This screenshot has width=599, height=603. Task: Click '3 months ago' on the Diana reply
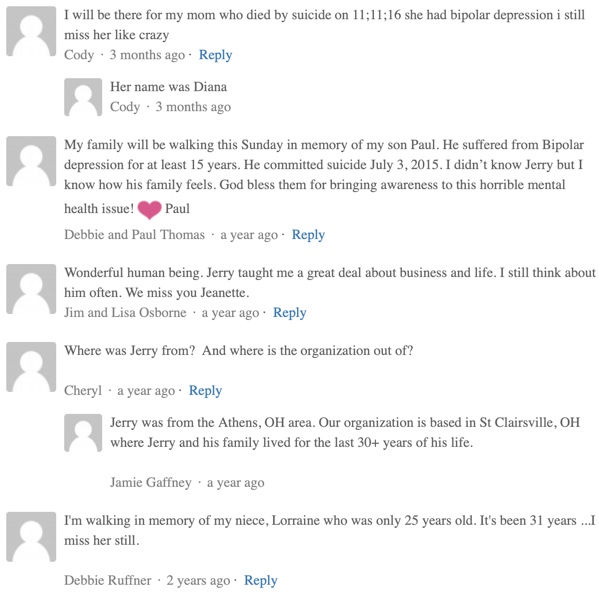[x=193, y=107]
